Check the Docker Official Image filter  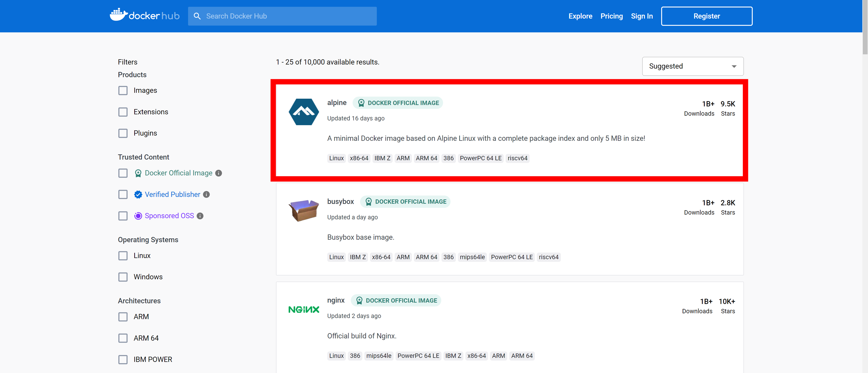click(123, 173)
